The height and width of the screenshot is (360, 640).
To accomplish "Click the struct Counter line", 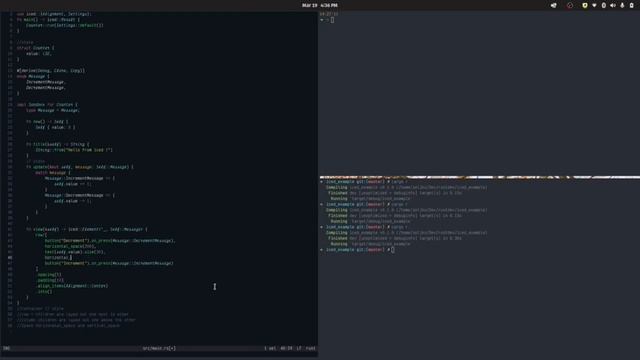I will click(36, 48).
